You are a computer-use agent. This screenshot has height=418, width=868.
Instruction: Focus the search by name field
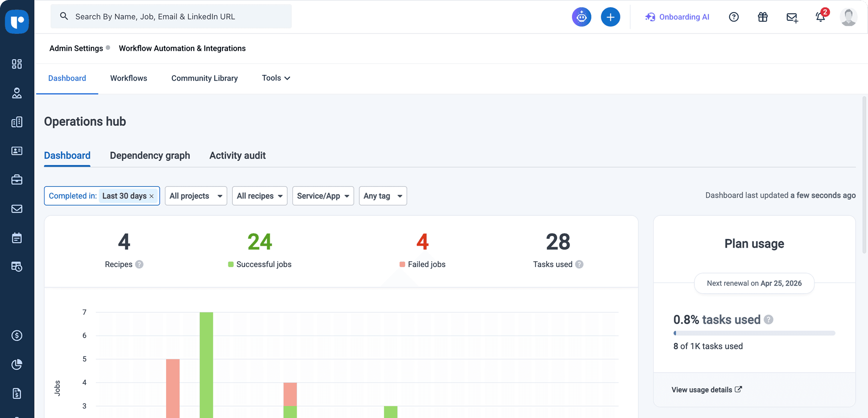[171, 16]
